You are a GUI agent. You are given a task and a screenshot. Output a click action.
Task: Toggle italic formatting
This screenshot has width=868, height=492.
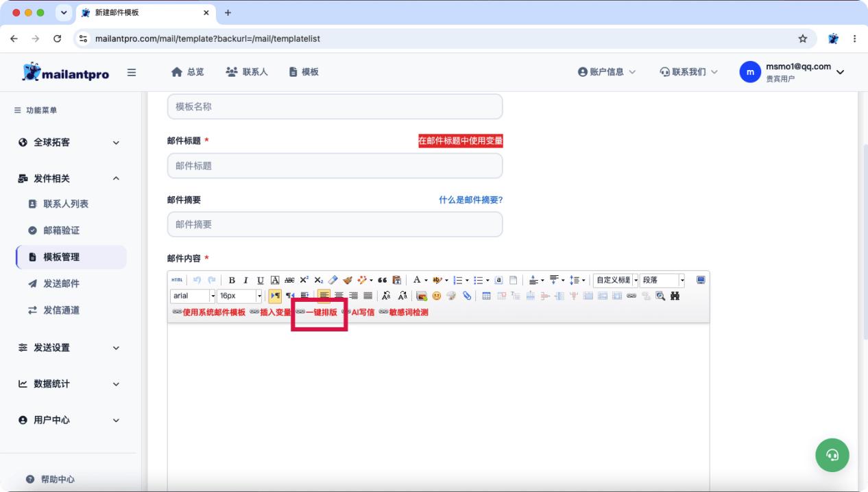[x=246, y=280]
